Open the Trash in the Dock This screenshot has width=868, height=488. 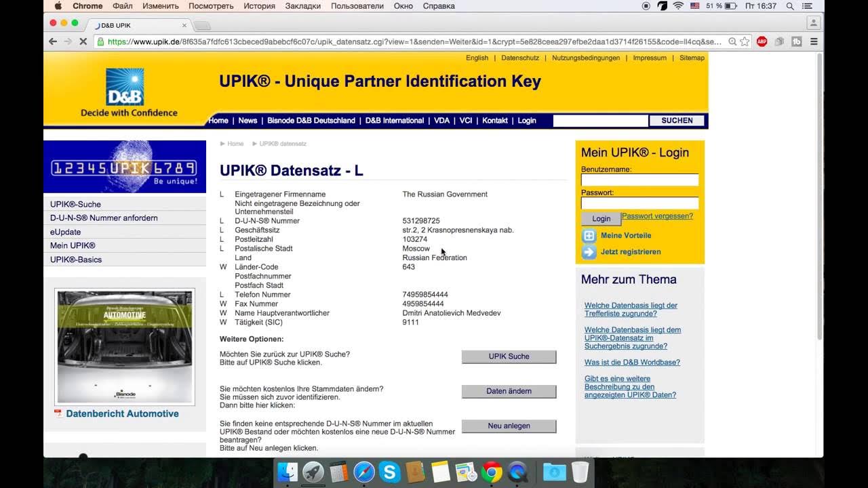tap(580, 472)
